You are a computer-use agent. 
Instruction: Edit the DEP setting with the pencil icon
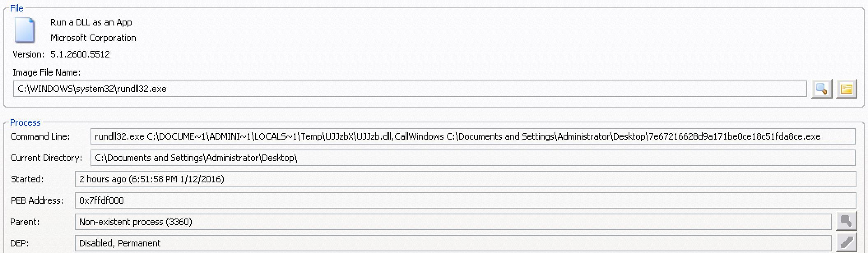[846, 243]
